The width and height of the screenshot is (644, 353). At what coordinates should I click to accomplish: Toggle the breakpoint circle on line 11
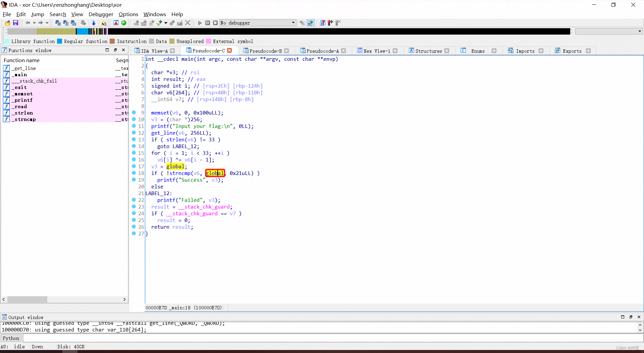134,126
